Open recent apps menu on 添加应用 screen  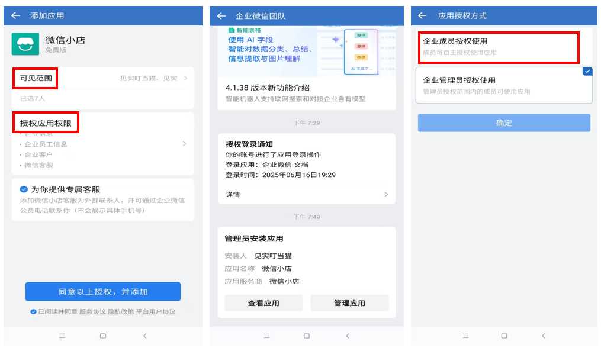(62, 336)
